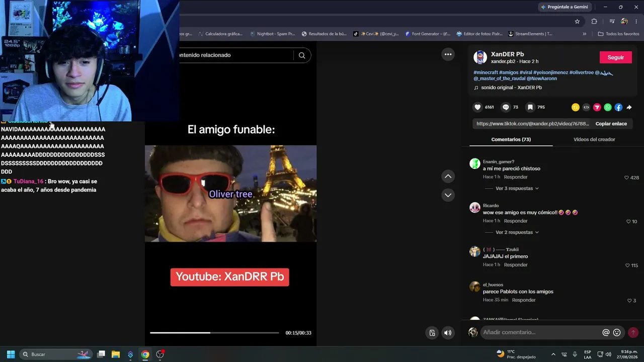Click the TikTok search input field
The image size is (644, 362).
tap(236, 55)
